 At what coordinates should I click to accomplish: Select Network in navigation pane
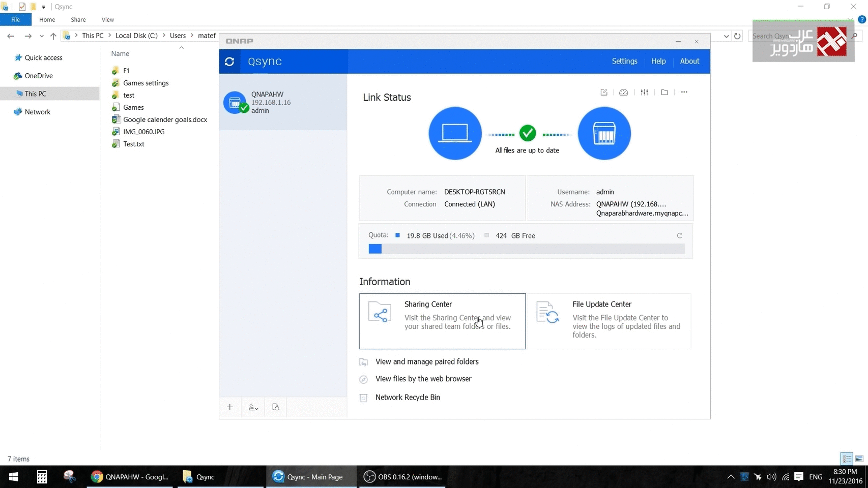coord(38,112)
